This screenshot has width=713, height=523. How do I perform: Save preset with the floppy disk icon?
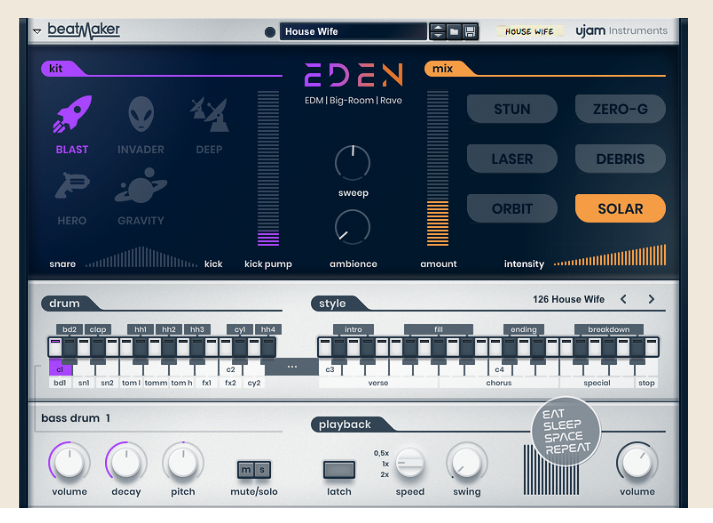470,31
